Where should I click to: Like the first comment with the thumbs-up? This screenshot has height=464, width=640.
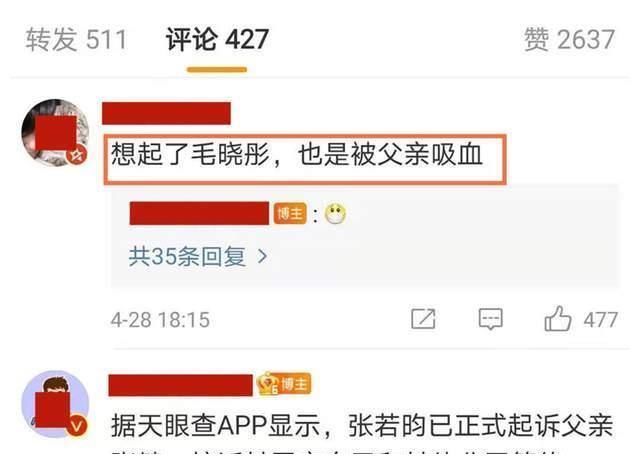point(558,319)
